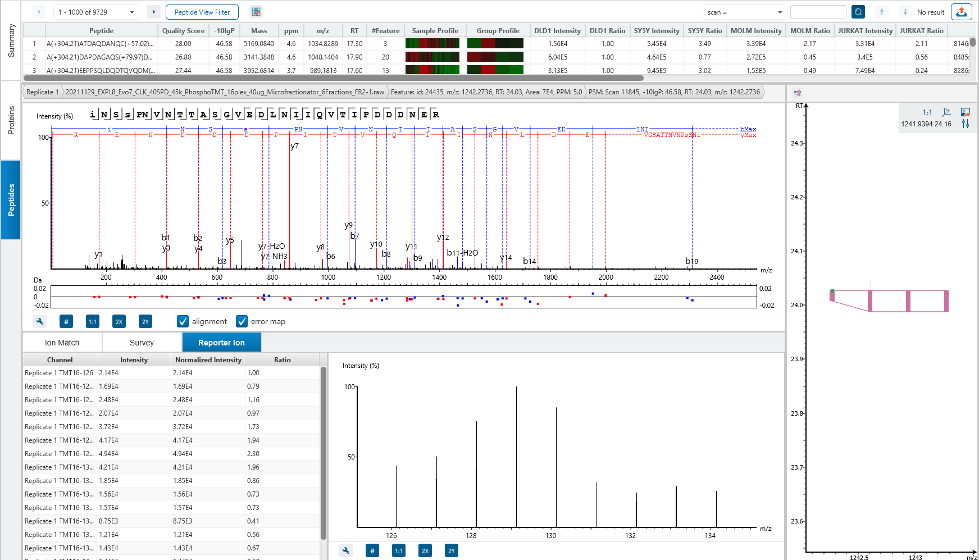Image resolution: width=979 pixels, height=560 pixels.
Task: Click the Peptide View Filter button
Action: [202, 11]
